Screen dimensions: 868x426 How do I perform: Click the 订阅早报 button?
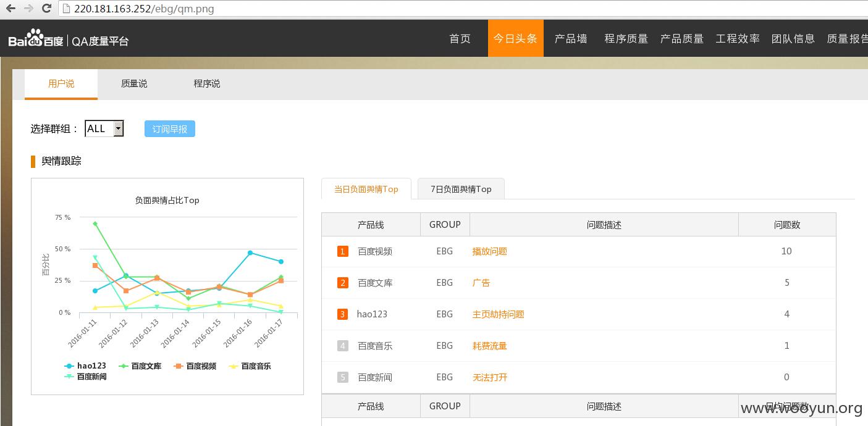(170, 129)
